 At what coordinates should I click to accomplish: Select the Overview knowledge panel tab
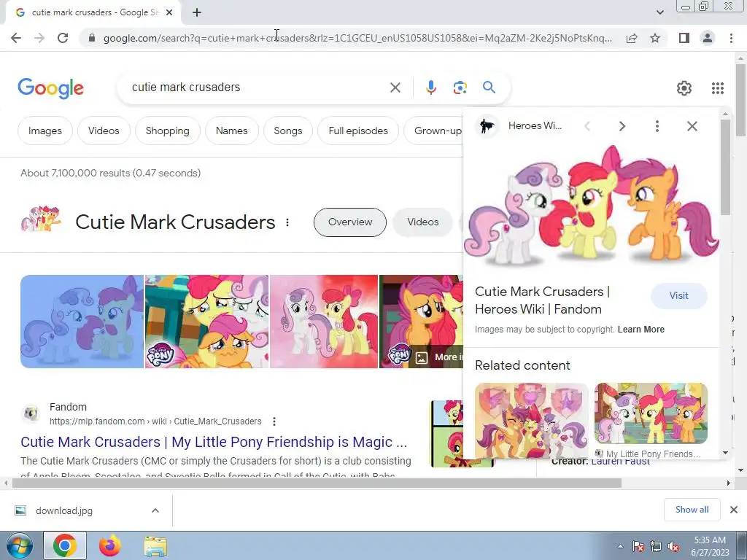[350, 222]
